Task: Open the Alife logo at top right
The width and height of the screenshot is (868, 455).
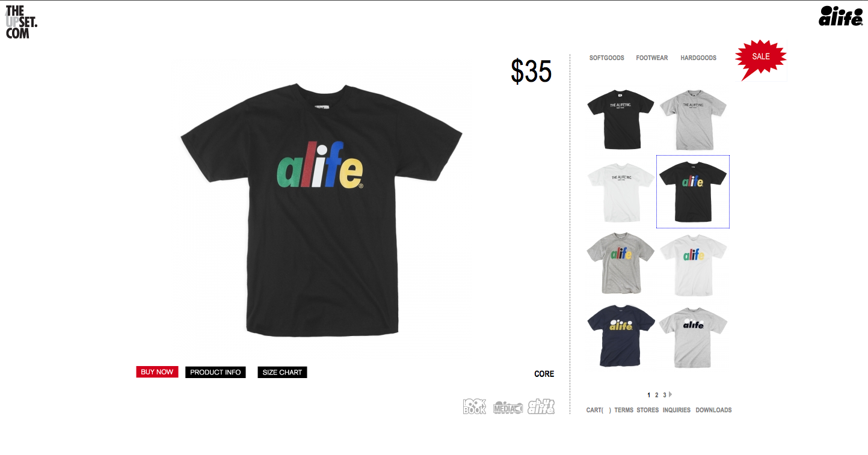Action: click(841, 16)
